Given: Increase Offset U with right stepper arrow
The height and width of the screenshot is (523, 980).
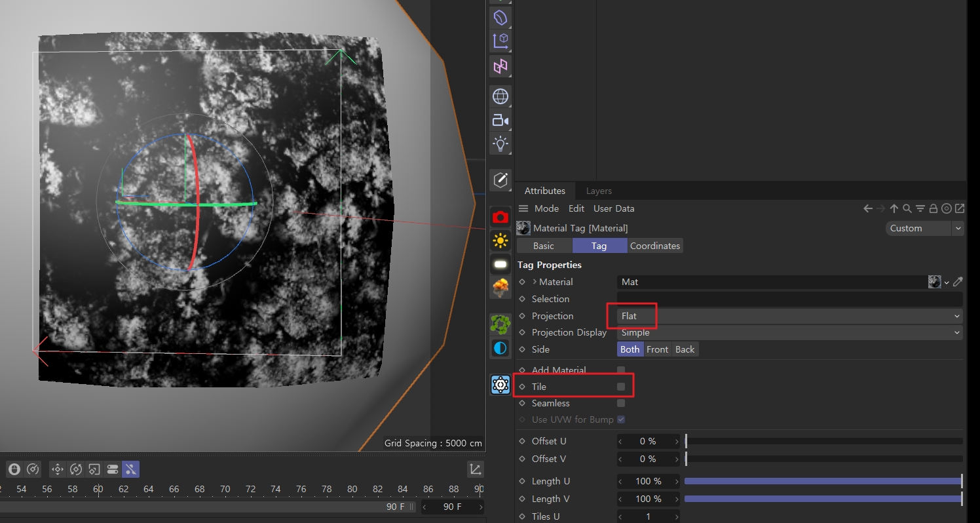Looking at the screenshot, I should tap(677, 441).
